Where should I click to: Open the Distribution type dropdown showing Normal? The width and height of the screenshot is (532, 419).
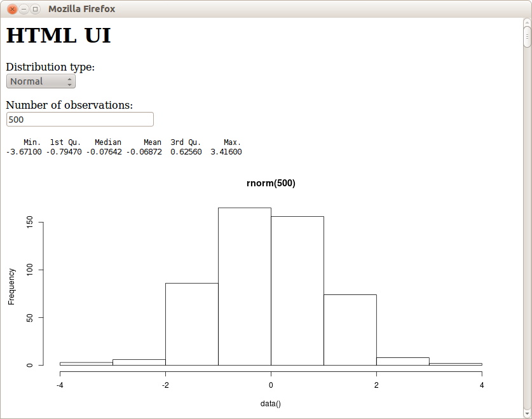coord(41,81)
